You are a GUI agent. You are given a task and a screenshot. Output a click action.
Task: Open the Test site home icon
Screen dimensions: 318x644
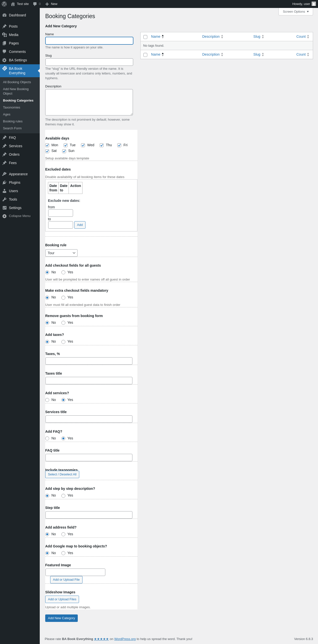tap(13, 4)
